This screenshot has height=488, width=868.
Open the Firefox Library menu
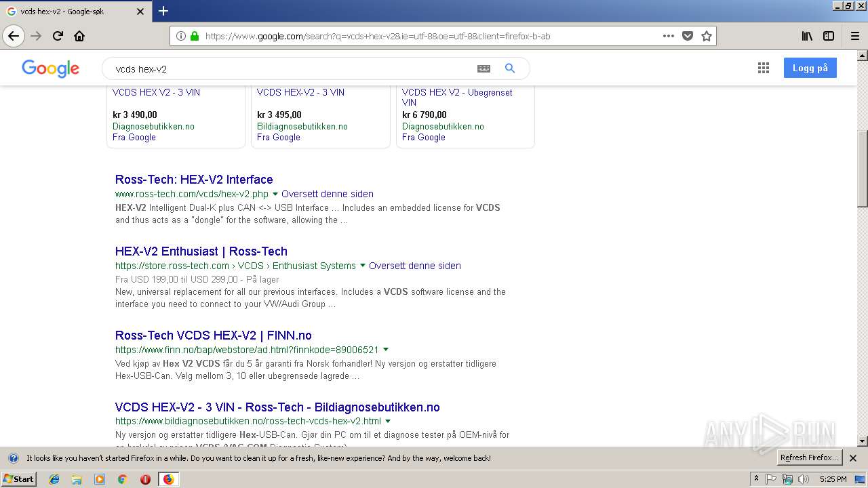807,36
